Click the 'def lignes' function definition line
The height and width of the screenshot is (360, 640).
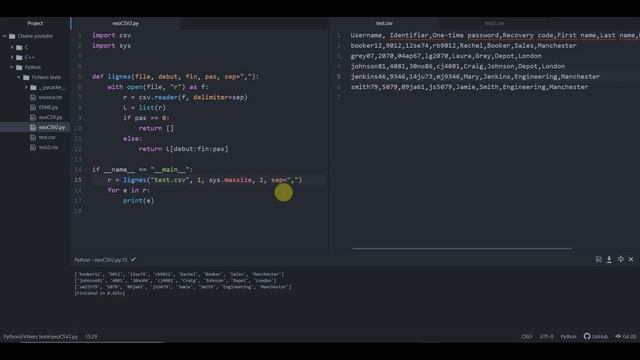(176, 77)
